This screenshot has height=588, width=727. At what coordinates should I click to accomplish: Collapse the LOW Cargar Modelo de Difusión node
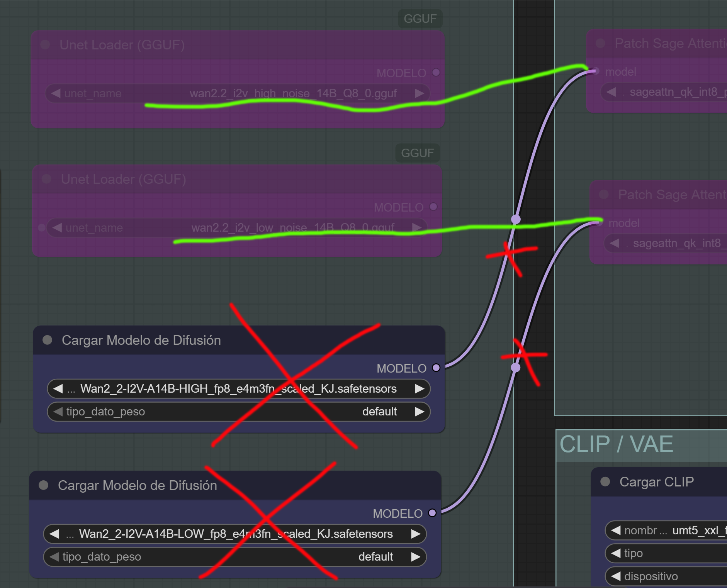[44, 485]
